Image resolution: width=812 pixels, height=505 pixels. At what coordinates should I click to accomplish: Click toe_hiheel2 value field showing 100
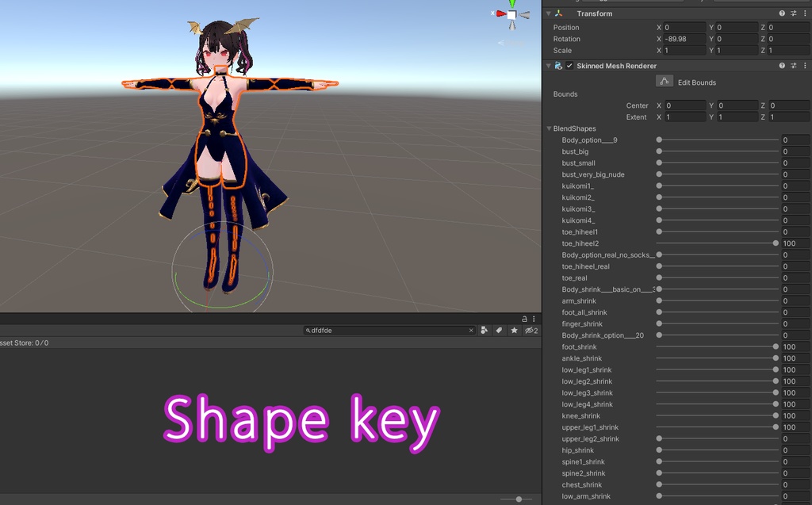(796, 243)
